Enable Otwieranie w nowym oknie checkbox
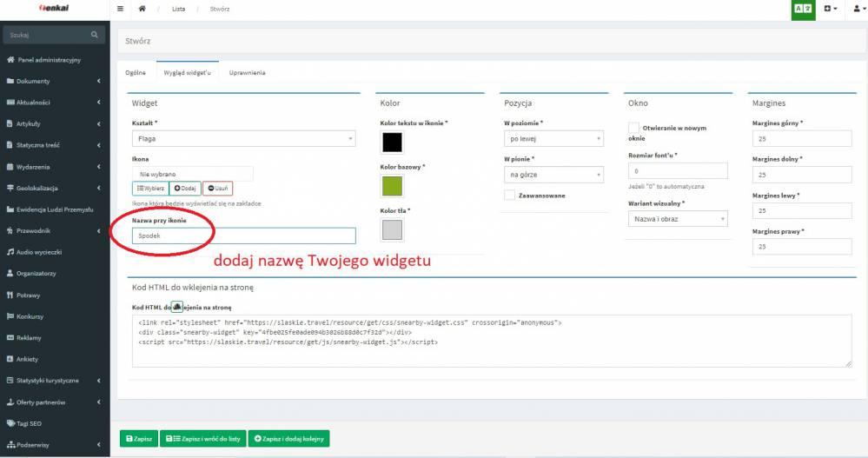Screen dimensions: 868x458 (x=633, y=128)
